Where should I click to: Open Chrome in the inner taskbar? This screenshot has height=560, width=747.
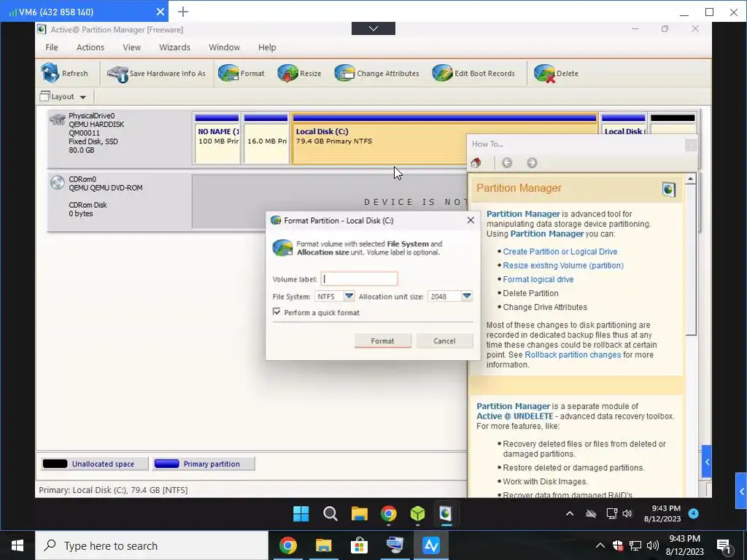point(388,514)
